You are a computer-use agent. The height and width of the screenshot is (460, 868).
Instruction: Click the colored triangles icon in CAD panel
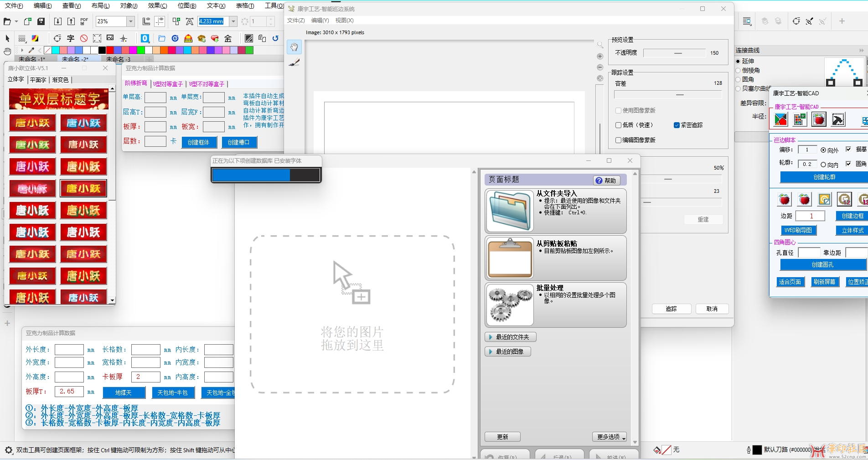point(780,119)
